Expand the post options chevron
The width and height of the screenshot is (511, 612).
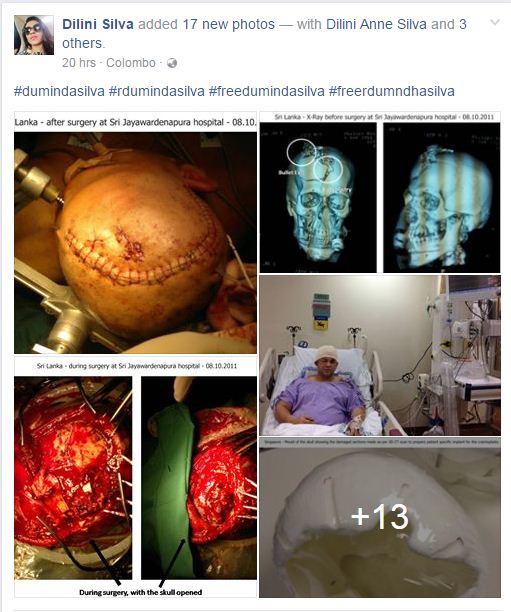coord(495,23)
